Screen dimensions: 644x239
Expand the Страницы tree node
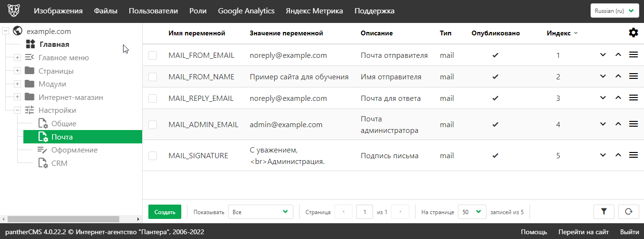click(17, 71)
